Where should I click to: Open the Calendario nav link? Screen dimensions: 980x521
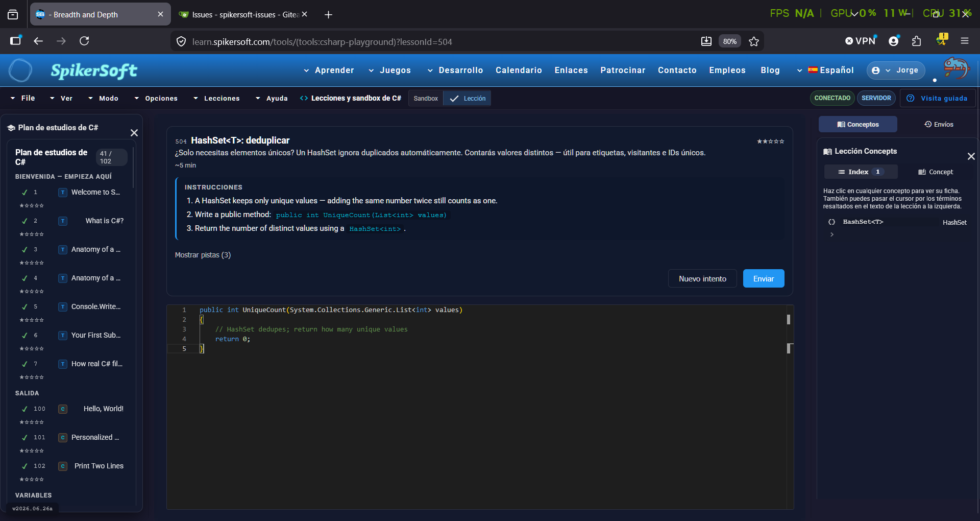tap(519, 70)
